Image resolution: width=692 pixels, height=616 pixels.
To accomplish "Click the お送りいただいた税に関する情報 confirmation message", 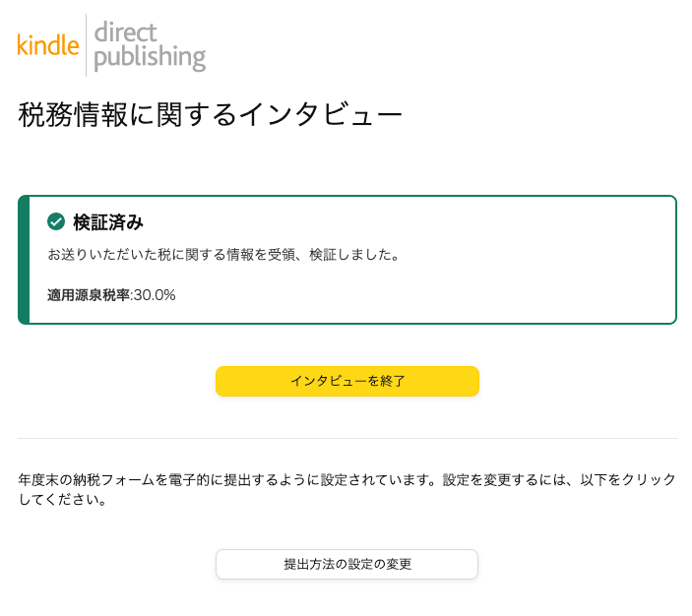I will pyautogui.click(x=222, y=255).
